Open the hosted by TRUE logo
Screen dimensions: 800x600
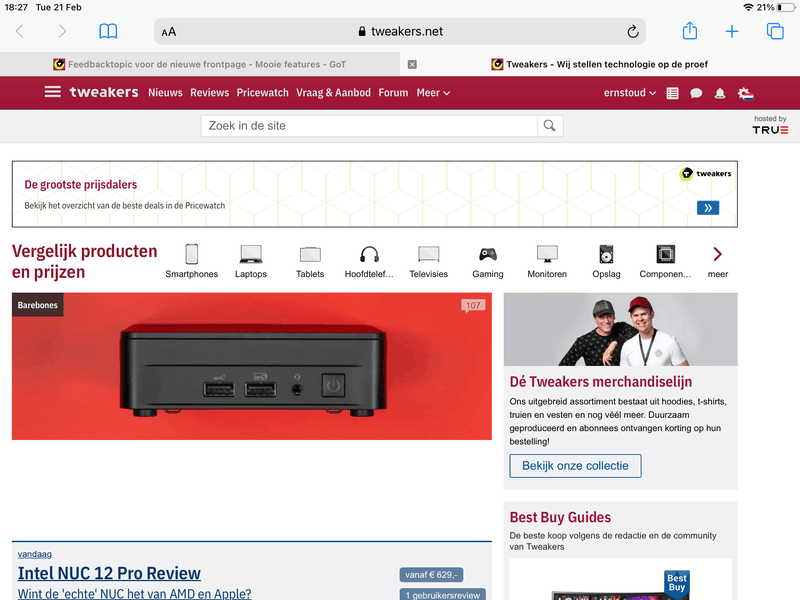pyautogui.click(x=770, y=125)
